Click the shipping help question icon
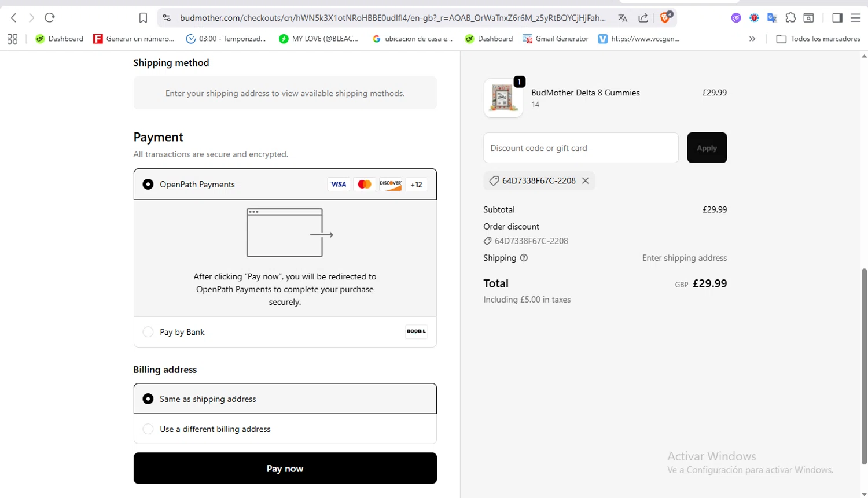Screen dimensions: 868x498 pos(524,258)
